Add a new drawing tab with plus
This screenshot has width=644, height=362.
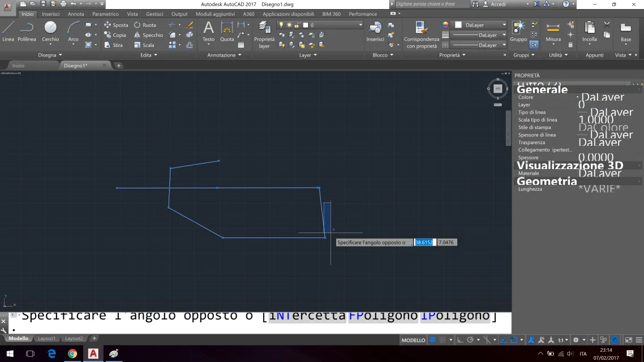[118, 66]
